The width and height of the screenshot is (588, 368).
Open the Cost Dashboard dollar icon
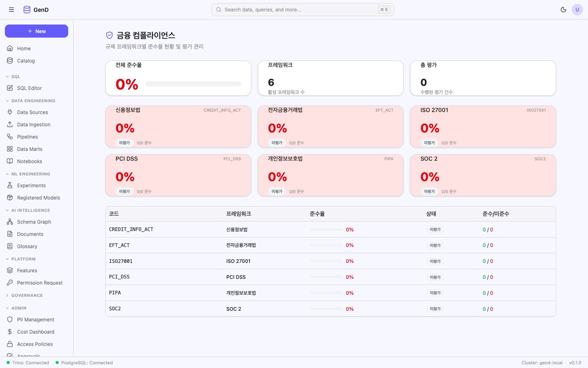pos(10,332)
